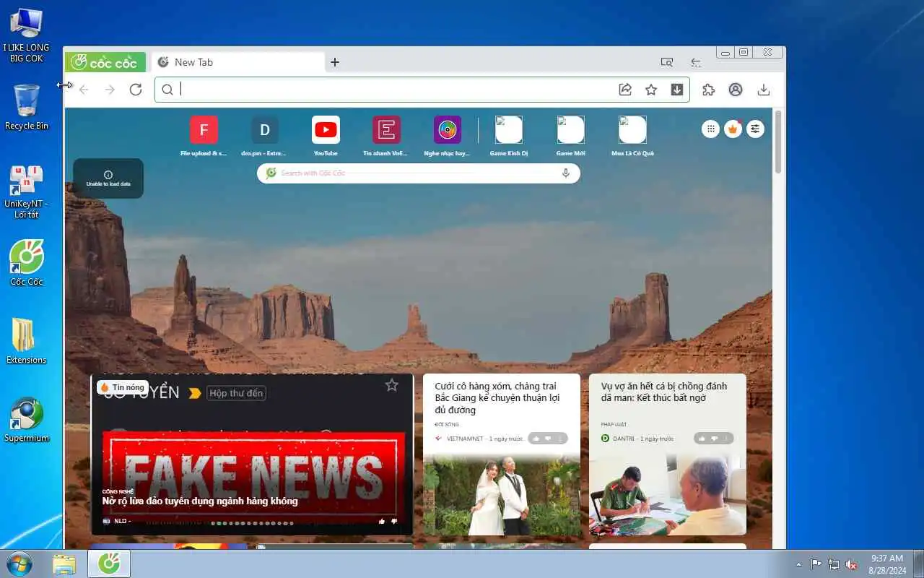Image resolution: width=924 pixels, height=578 pixels.
Task: Select the Cốc Cốc desktop shortcut
Action: point(27,263)
